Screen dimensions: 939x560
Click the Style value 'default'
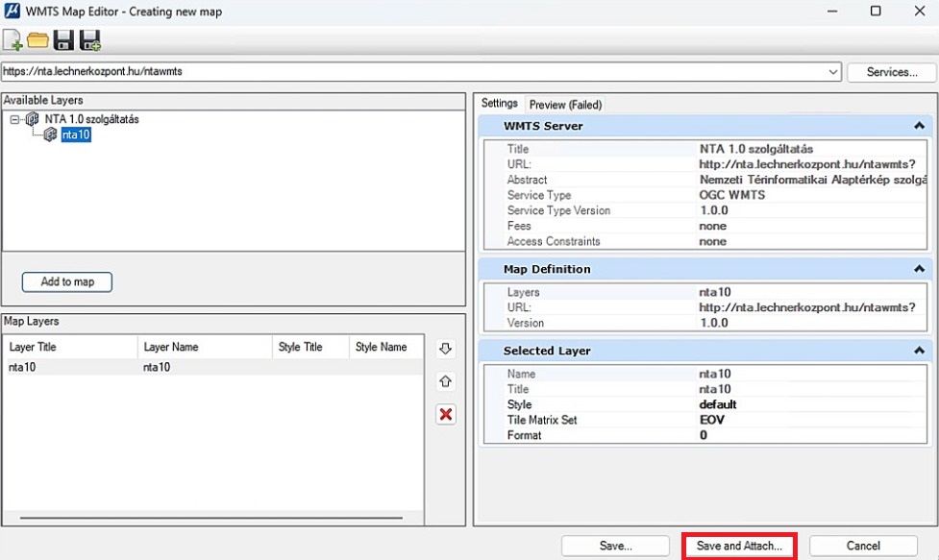click(717, 404)
